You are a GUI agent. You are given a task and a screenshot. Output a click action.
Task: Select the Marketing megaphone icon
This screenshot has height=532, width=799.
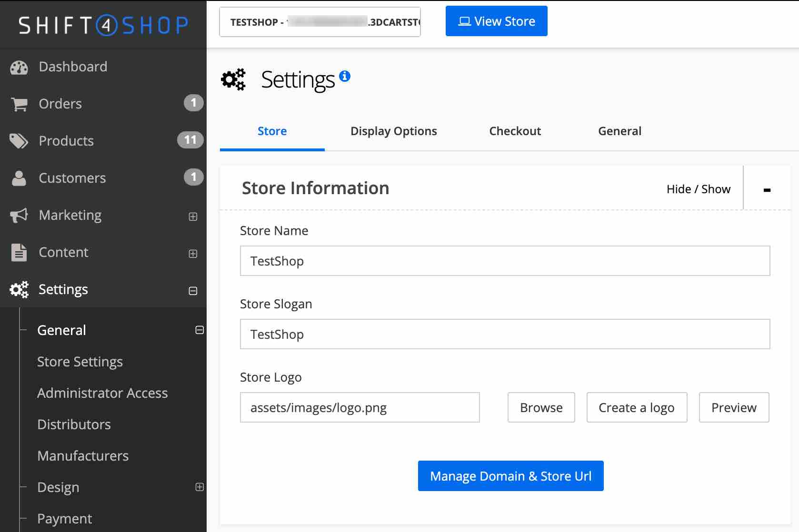click(x=18, y=215)
